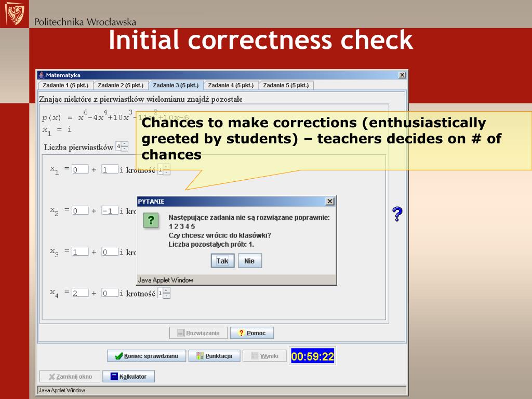This screenshot has width=532, height=399.
Task: Switch to Zadanie 2 (5 pkt.) tab
Action: point(121,86)
